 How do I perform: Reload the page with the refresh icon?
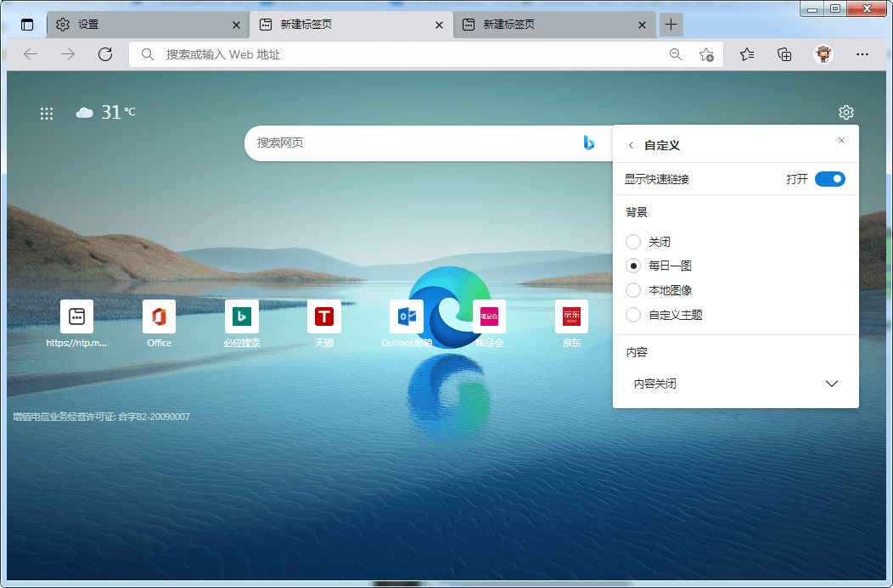(x=105, y=54)
